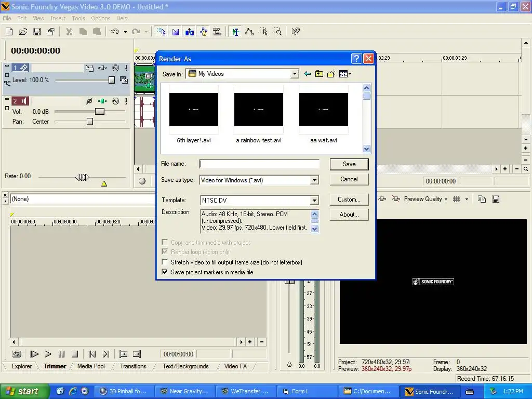Select the Zoom Edit tool icon
Viewport: 532px width, 399px height.
tap(277, 32)
